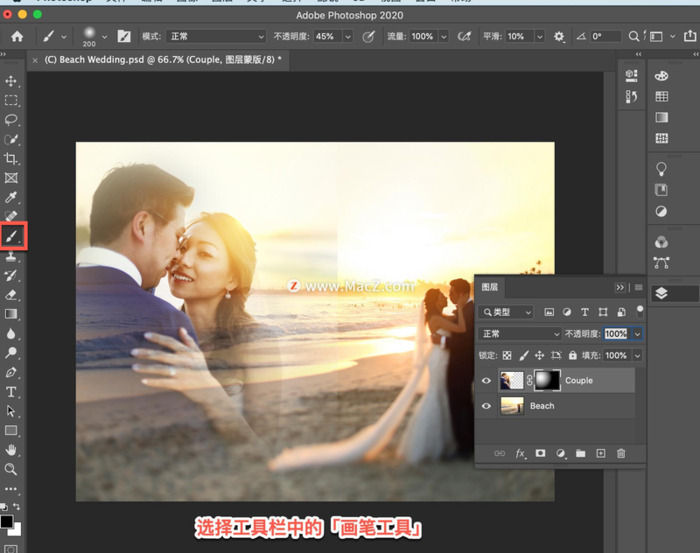Image resolution: width=700 pixels, height=553 pixels.
Task: Delete layer using the trash icon
Action: click(621, 453)
